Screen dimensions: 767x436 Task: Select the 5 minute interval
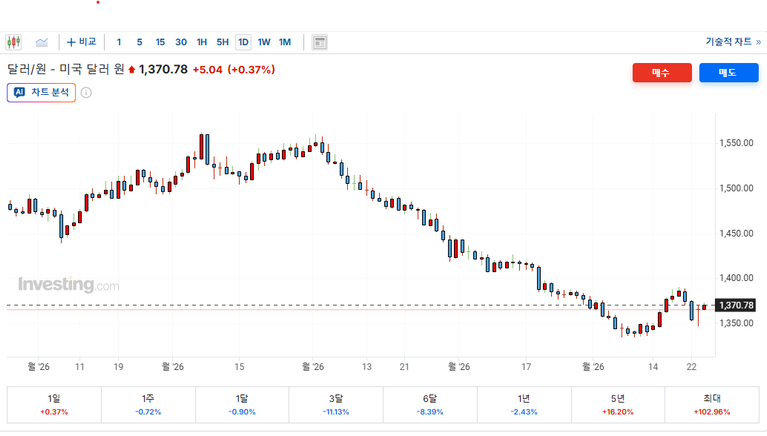139,42
